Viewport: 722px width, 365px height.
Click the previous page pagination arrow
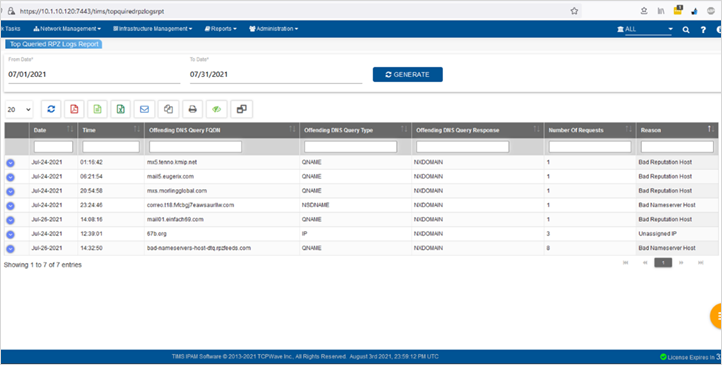[x=645, y=263]
